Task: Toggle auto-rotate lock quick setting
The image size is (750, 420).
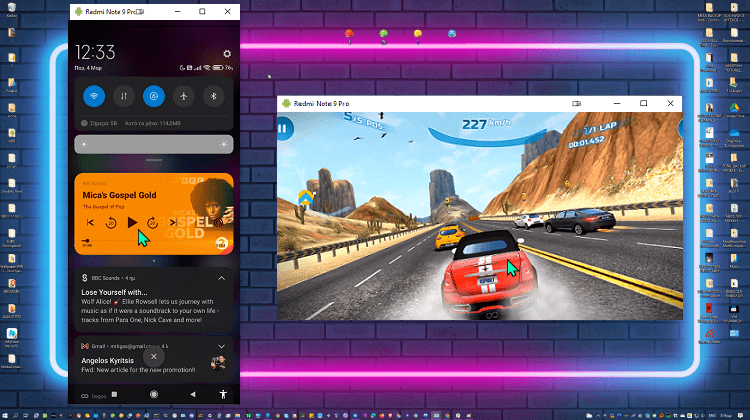Action: click(154, 96)
